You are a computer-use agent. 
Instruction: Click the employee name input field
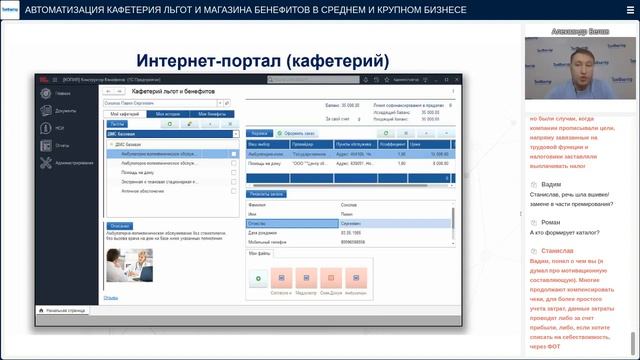pyautogui.click(x=160, y=103)
